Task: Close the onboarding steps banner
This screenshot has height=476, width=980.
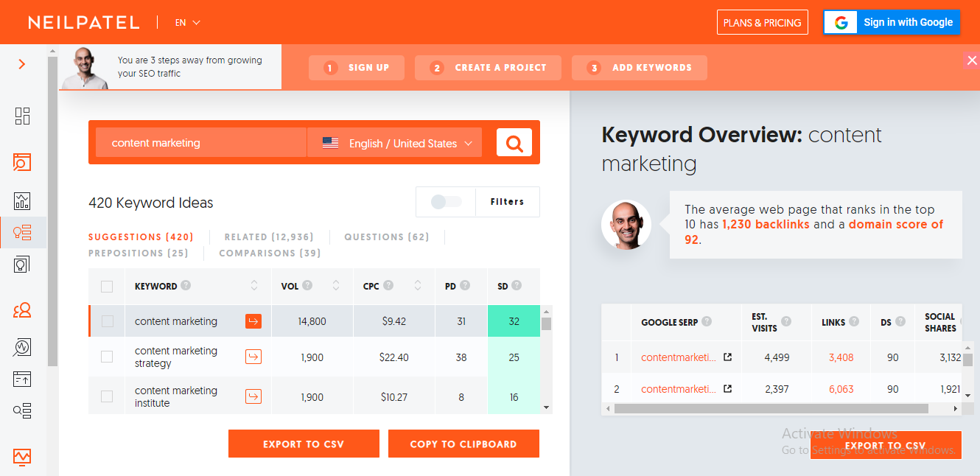Action: pyautogui.click(x=972, y=60)
